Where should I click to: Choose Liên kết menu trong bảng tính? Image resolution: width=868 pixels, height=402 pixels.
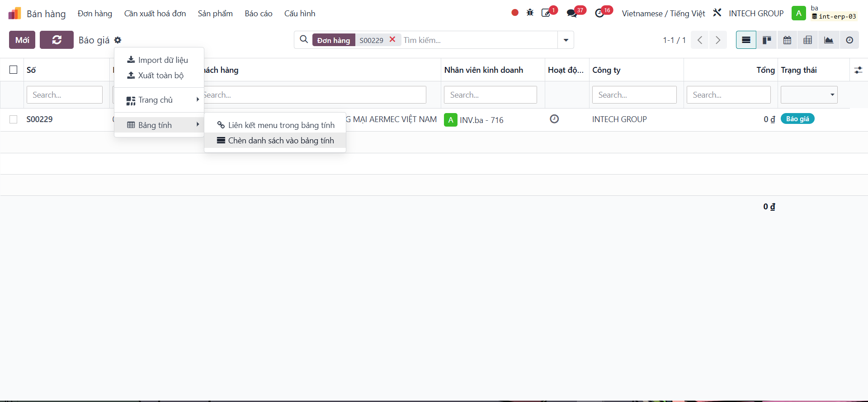pos(275,125)
